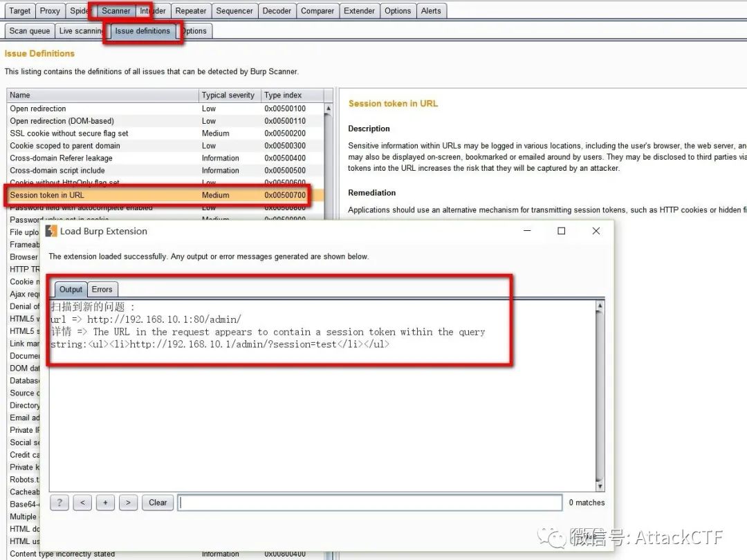747x560 pixels.
Task: Select Open redirection (DOM-based) row
Action: coord(165,121)
